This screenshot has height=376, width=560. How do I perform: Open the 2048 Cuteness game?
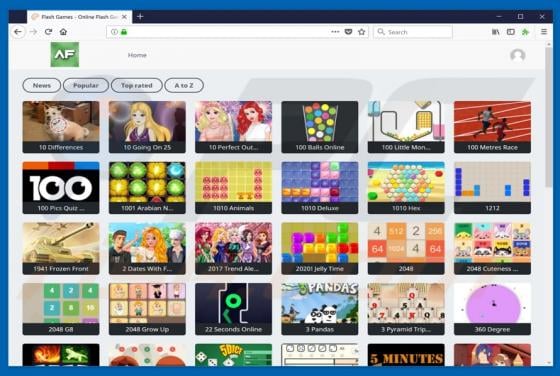tap(492, 248)
